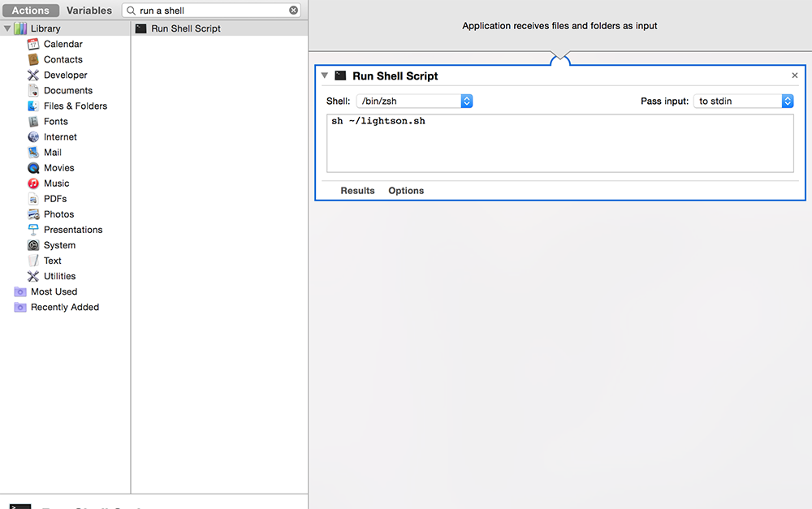This screenshot has width=812, height=509.
Task: Open the Shell /bin/zsh dropdown
Action: pyautogui.click(x=414, y=101)
